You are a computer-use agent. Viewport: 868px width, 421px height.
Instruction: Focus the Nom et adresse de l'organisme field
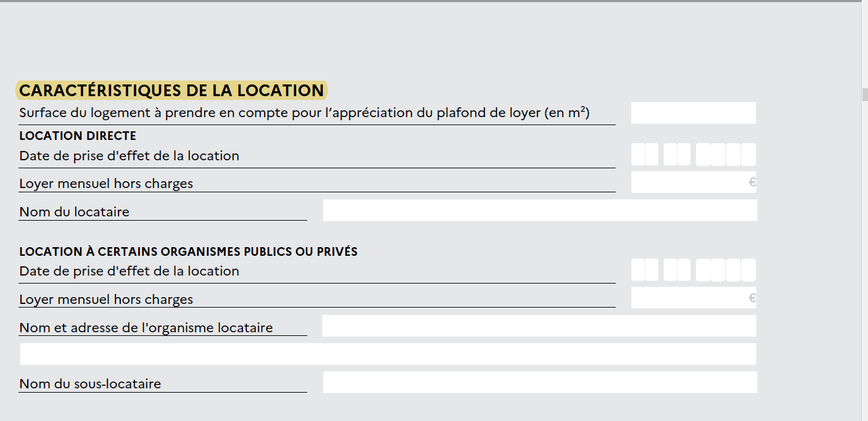click(x=539, y=325)
